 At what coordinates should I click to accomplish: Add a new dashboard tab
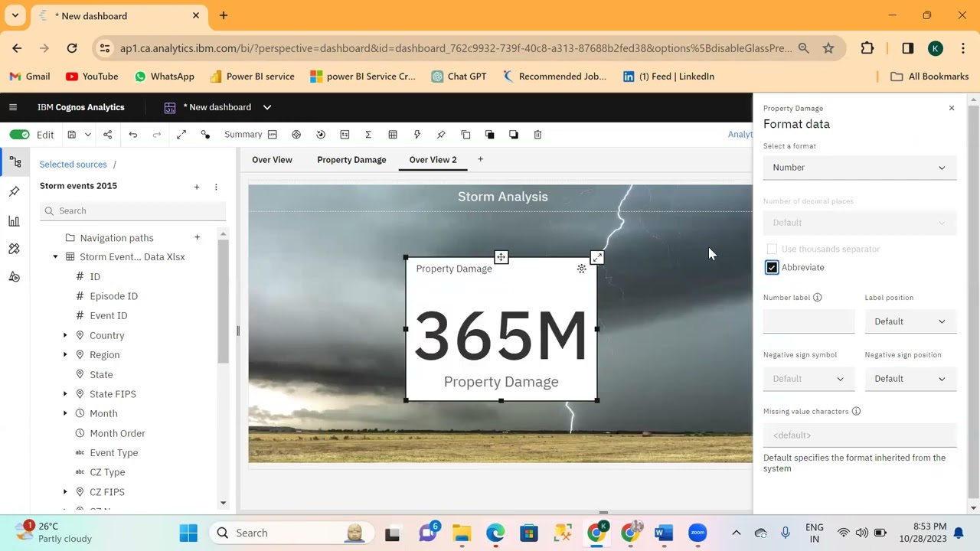click(x=480, y=159)
